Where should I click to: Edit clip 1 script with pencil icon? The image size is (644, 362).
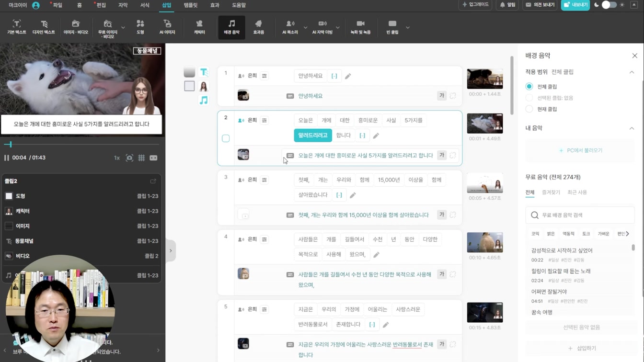348,76
